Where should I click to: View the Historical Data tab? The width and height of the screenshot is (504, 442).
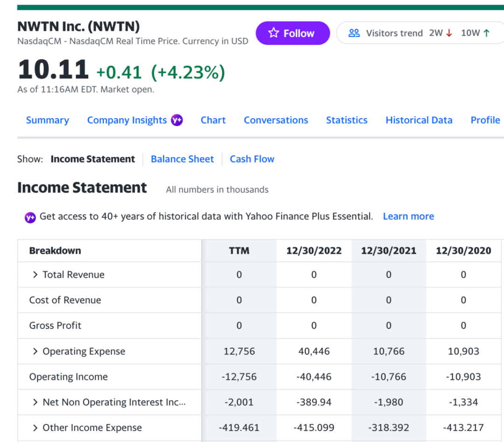pyautogui.click(x=419, y=120)
